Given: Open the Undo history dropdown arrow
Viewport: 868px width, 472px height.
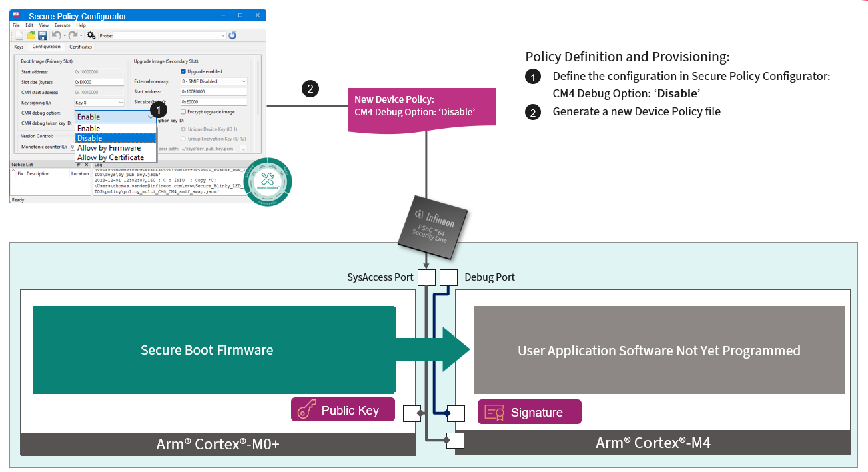Looking at the screenshot, I should pyautogui.click(x=64, y=35).
